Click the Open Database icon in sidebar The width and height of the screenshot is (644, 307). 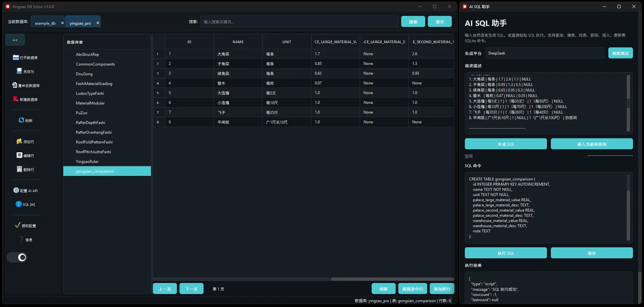pos(16,57)
